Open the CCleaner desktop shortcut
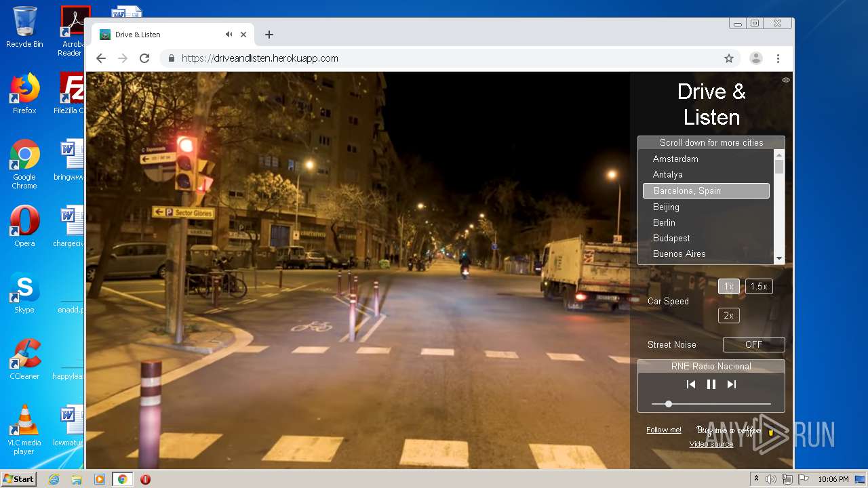Screen dimensions: 868x488 pos(24,359)
